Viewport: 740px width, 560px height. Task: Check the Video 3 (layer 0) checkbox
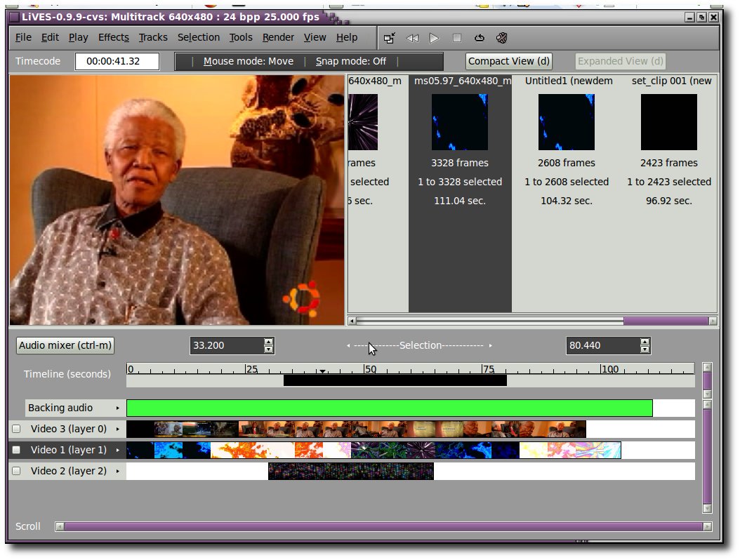click(17, 429)
